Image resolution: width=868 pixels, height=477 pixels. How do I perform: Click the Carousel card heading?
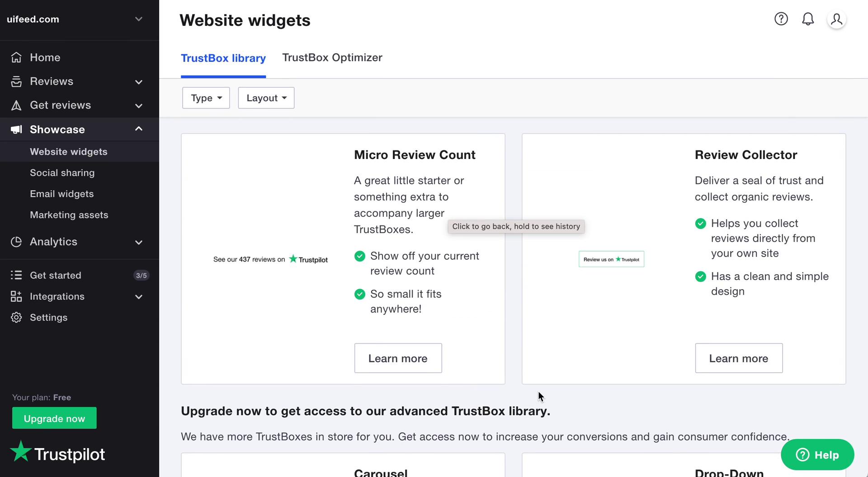click(x=381, y=472)
